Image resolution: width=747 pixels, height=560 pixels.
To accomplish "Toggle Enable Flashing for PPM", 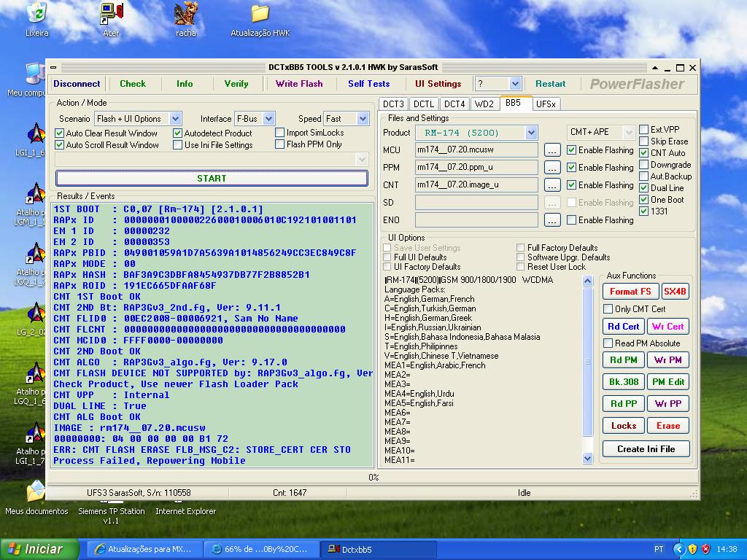I will 572,168.
